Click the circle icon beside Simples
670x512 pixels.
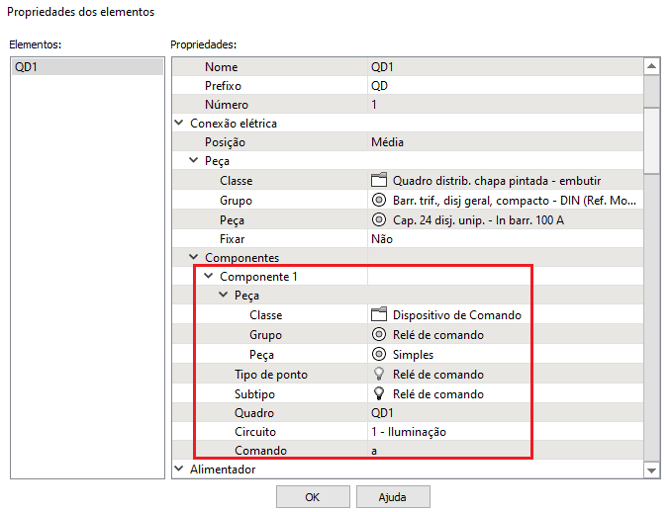(378, 355)
